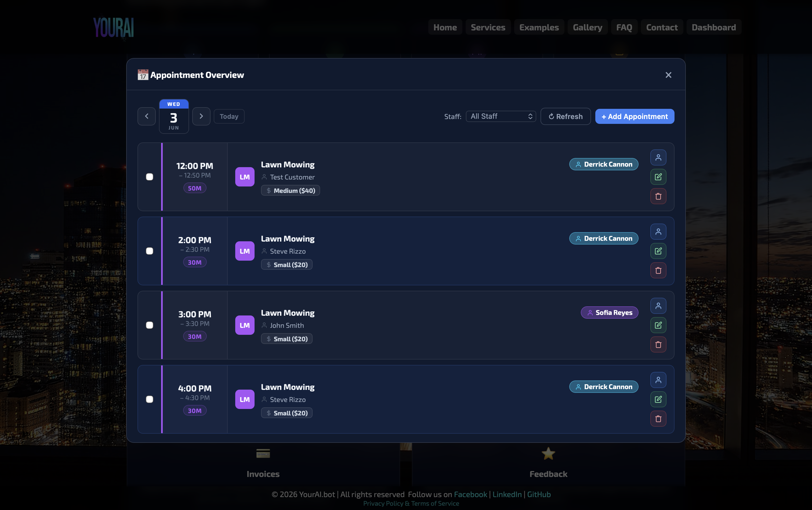
Task: Click the Test Customer name
Action: coord(292,177)
